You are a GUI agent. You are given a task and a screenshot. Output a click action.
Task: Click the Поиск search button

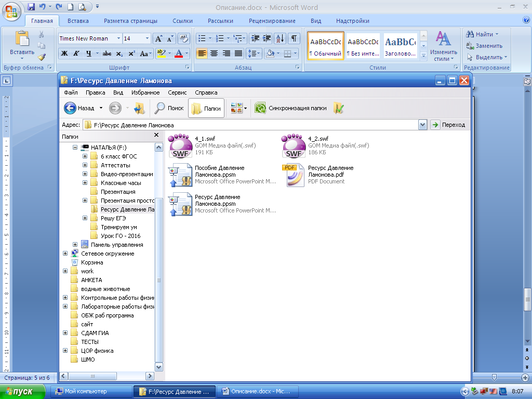click(x=169, y=108)
